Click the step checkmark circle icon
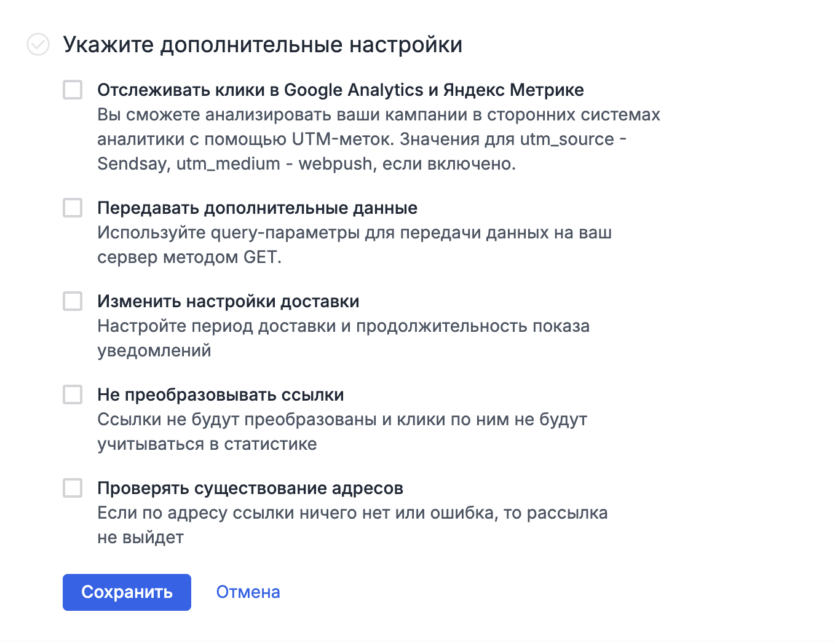This screenshot has height=644, width=835. (38, 44)
